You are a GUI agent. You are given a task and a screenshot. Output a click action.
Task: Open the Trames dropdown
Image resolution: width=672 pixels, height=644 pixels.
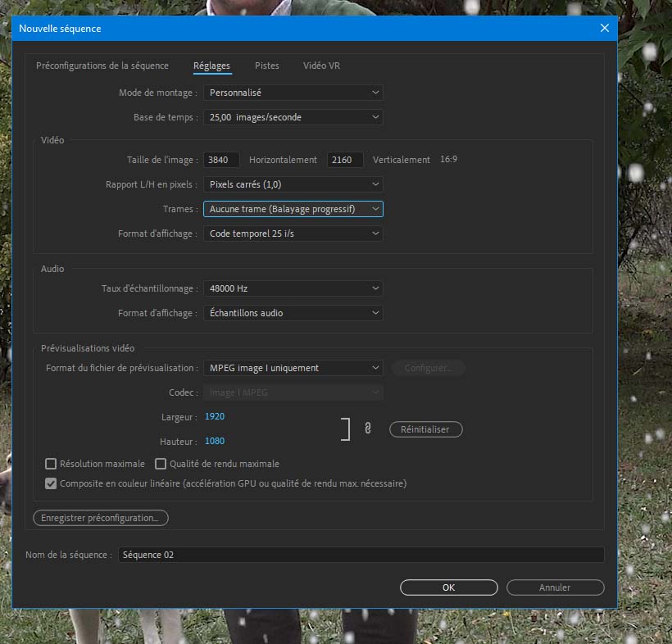coord(293,209)
